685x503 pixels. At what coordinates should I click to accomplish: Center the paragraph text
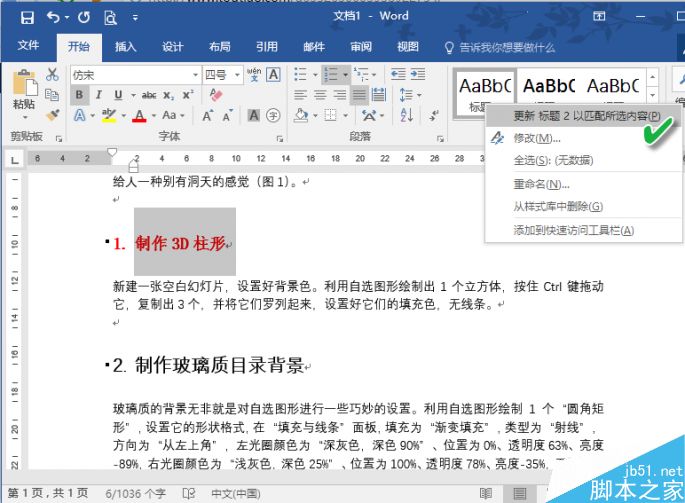coord(320,95)
